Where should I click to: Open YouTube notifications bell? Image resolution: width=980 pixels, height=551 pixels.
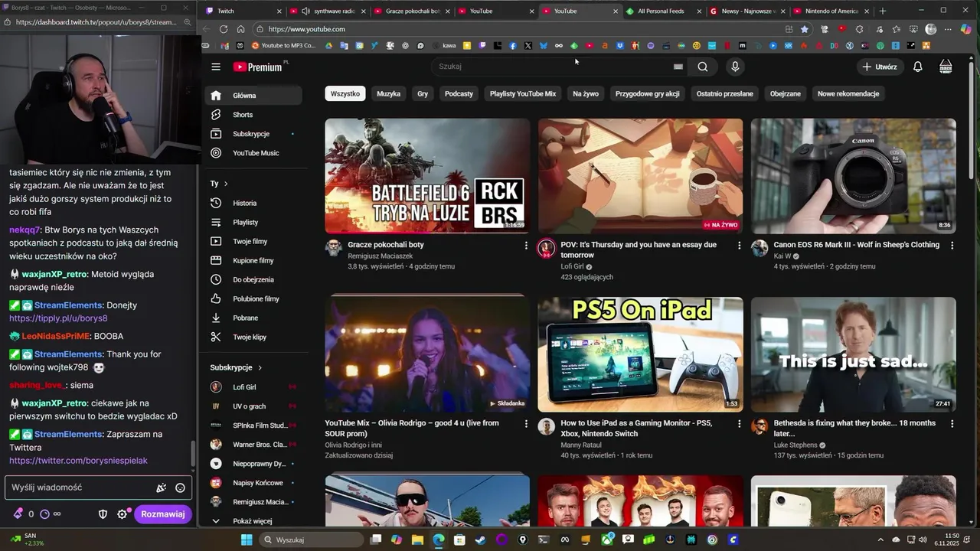click(918, 67)
